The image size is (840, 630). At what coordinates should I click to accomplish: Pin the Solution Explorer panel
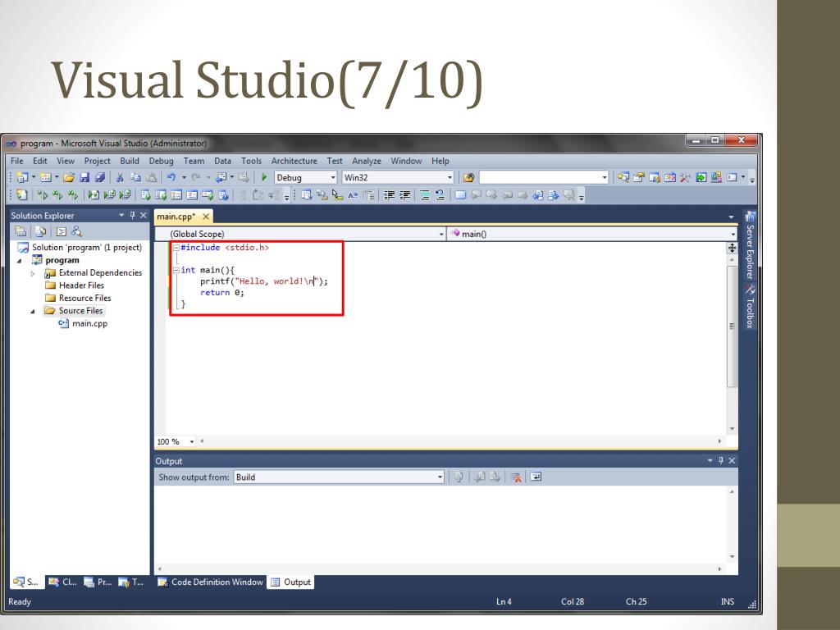[132, 216]
